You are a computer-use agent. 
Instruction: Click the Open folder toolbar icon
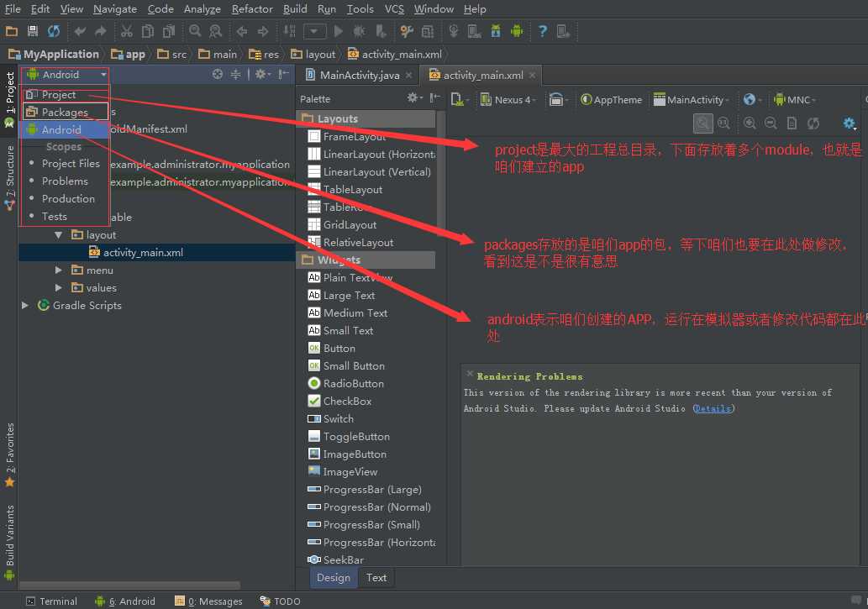[x=12, y=31]
